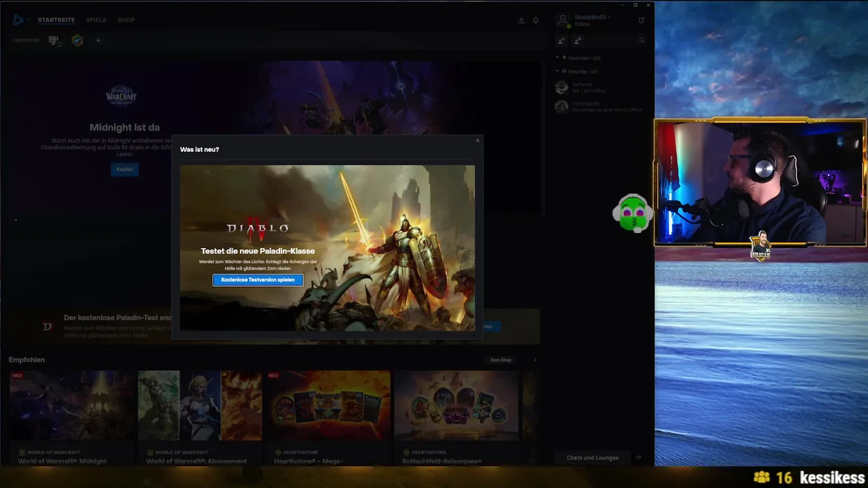The width and height of the screenshot is (868, 488).
Task: Click the add friend icon
Action: [x=561, y=41]
